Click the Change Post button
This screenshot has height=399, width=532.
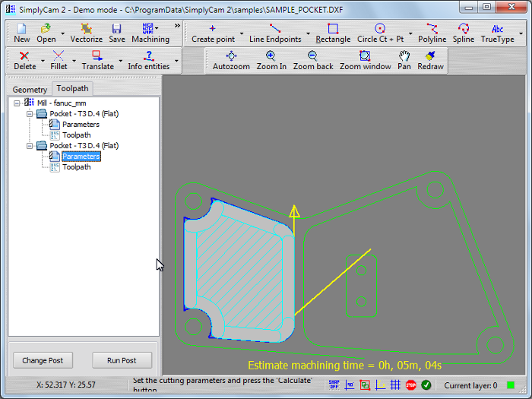click(x=43, y=360)
